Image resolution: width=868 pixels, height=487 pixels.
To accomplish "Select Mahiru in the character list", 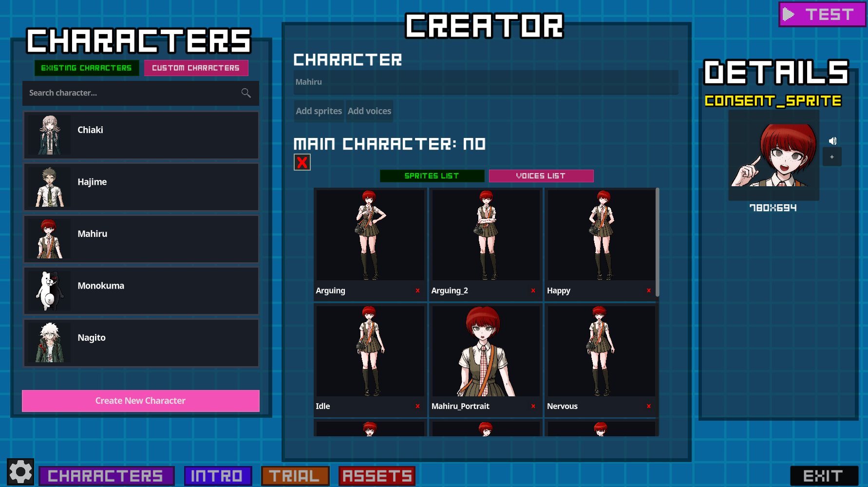I will pos(141,239).
